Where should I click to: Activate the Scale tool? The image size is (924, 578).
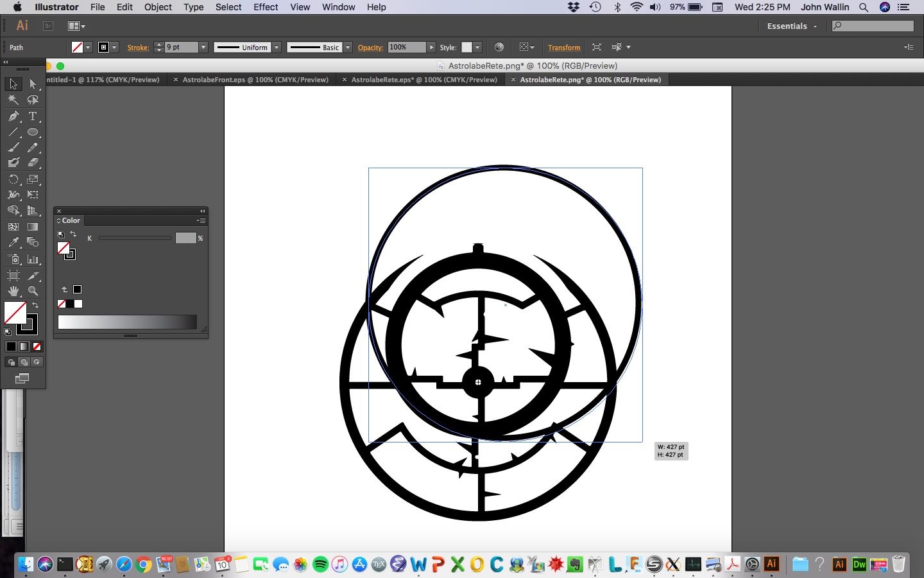point(33,179)
